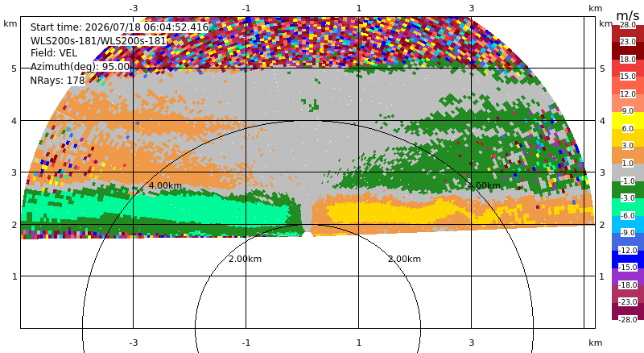This screenshot has width=644, height=353.
Task: Click the right 2.00km range ring label
Action: pos(405,259)
